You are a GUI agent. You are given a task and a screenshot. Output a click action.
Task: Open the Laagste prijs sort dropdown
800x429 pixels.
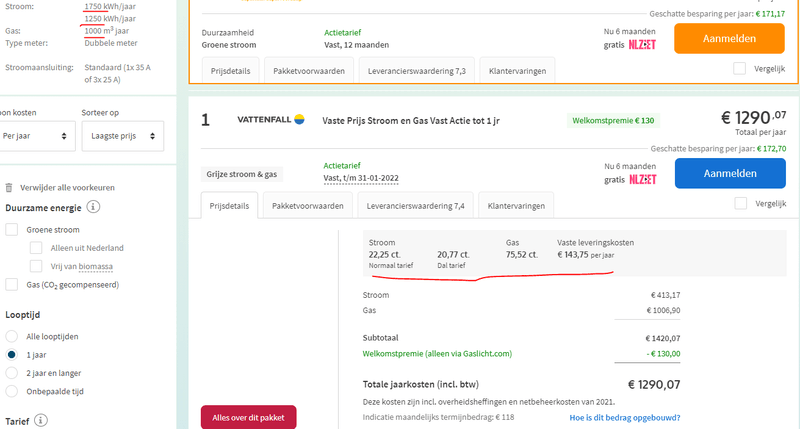tap(123, 136)
